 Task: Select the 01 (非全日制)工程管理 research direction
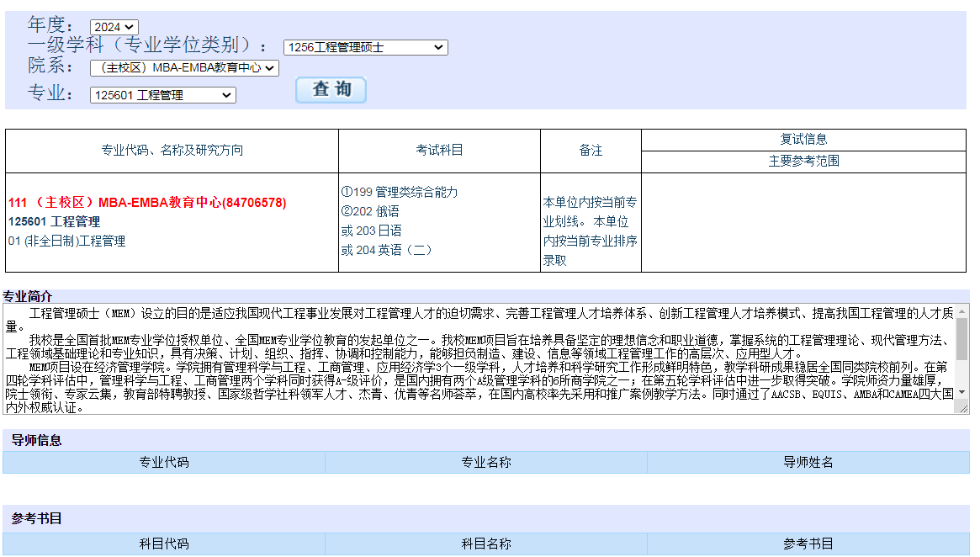pyautogui.click(x=66, y=241)
